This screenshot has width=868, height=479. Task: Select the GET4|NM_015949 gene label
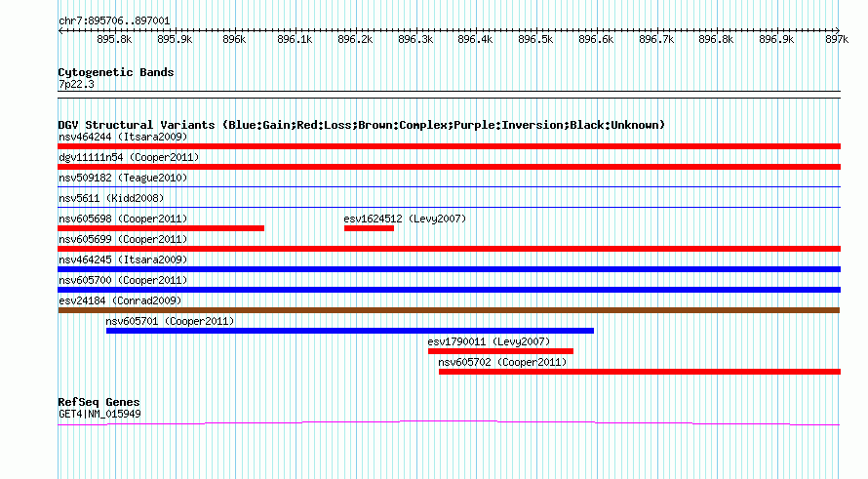point(99,415)
